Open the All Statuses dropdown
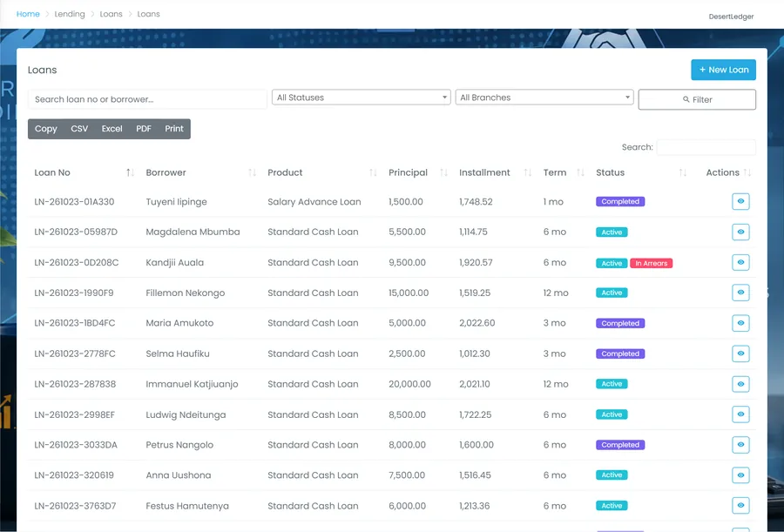This screenshot has height=532, width=784. (x=361, y=98)
